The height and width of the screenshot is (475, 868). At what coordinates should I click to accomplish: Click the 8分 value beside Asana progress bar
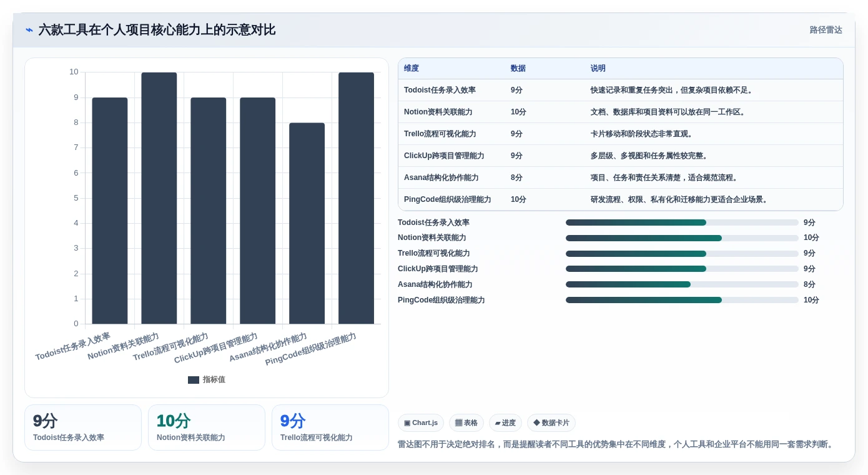(x=809, y=284)
